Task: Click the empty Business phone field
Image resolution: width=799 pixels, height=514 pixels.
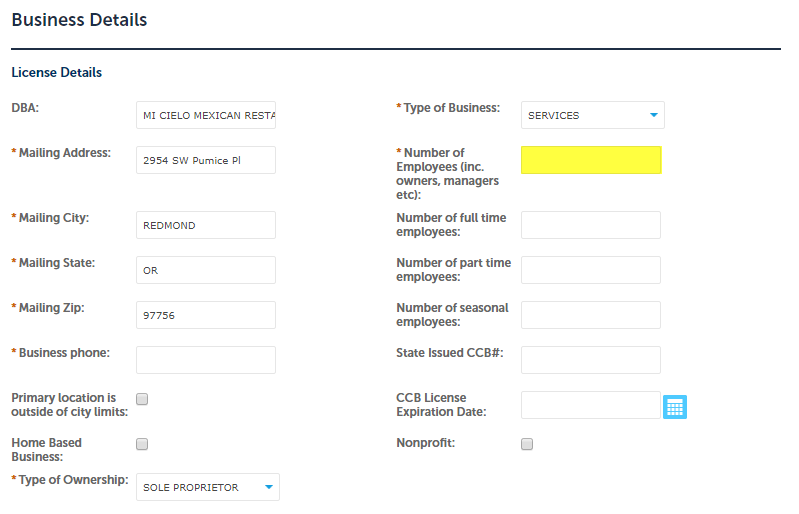Action: point(206,360)
